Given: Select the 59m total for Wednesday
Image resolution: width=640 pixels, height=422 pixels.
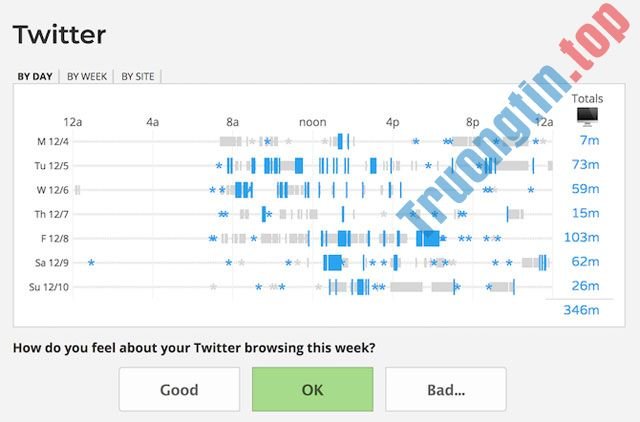Looking at the screenshot, I should [x=586, y=189].
